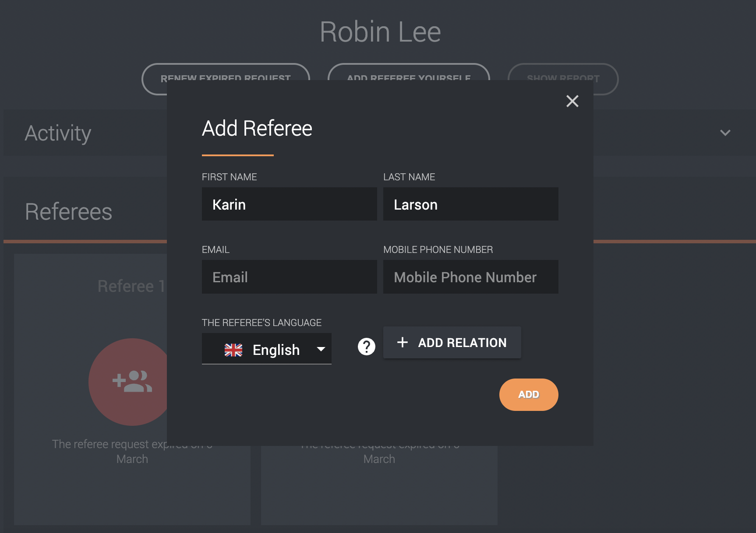This screenshot has width=756, height=533.
Task: Click the language dropdown arrow
Action: (321, 349)
